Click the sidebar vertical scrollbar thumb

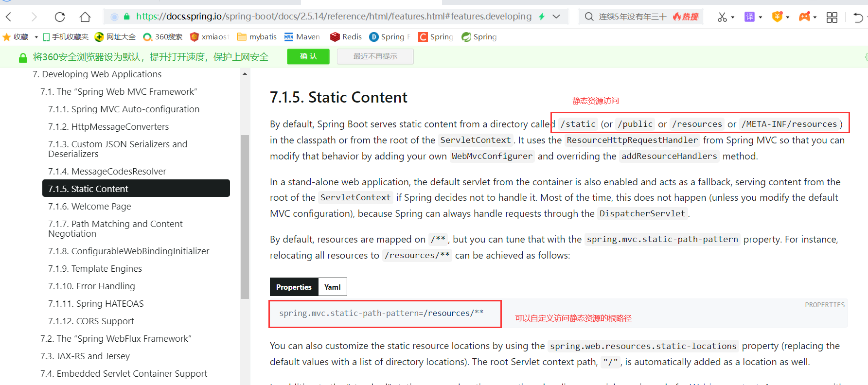(x=245, y=216)
